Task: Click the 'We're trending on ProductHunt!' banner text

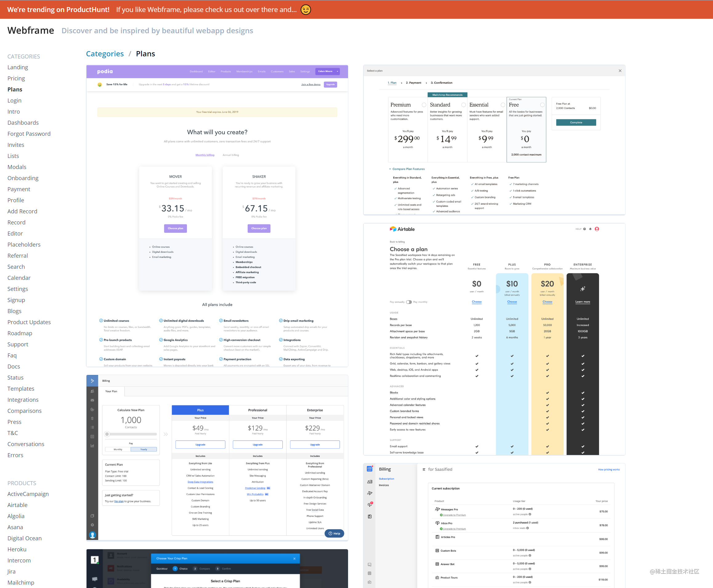Action: (x=58, y=10)
